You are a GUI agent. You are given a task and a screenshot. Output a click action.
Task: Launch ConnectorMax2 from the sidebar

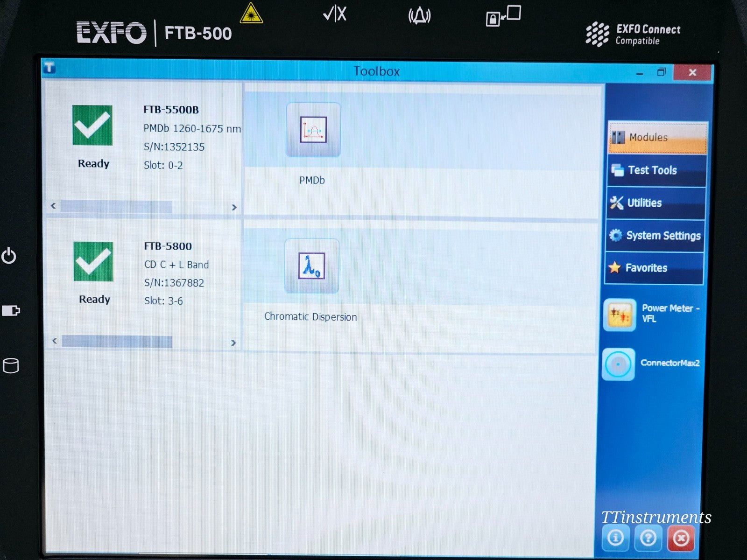coord(618,364)
